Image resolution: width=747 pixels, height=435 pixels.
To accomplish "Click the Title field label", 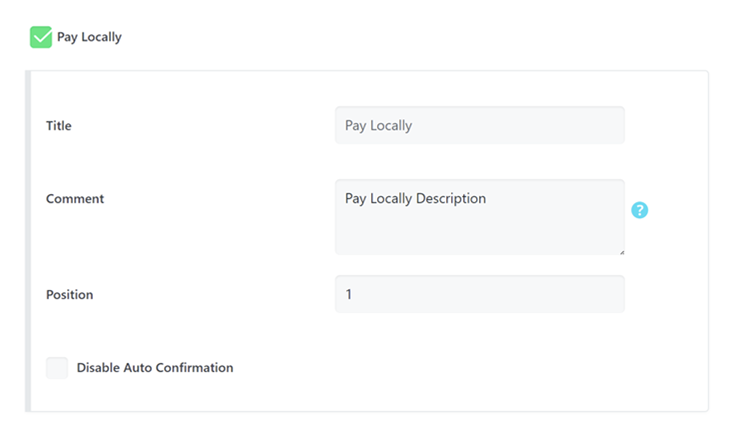I will click(x=59, y=126).
